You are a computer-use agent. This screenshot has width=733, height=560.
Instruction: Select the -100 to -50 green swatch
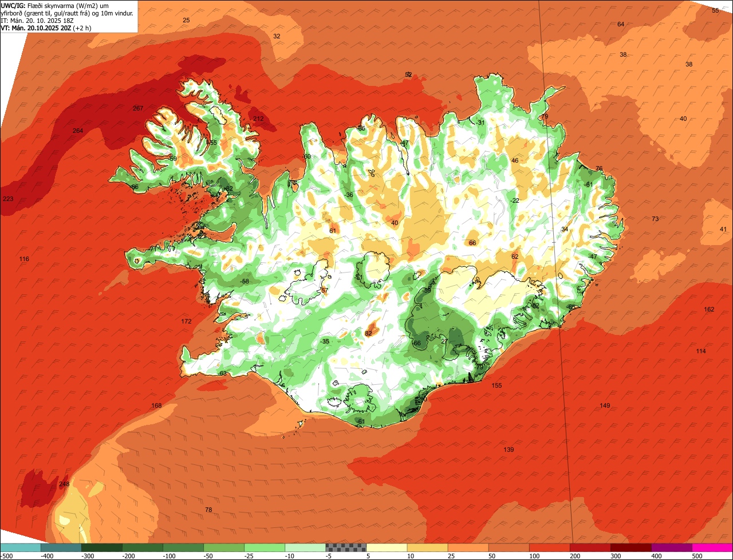(x=183, y=547)
